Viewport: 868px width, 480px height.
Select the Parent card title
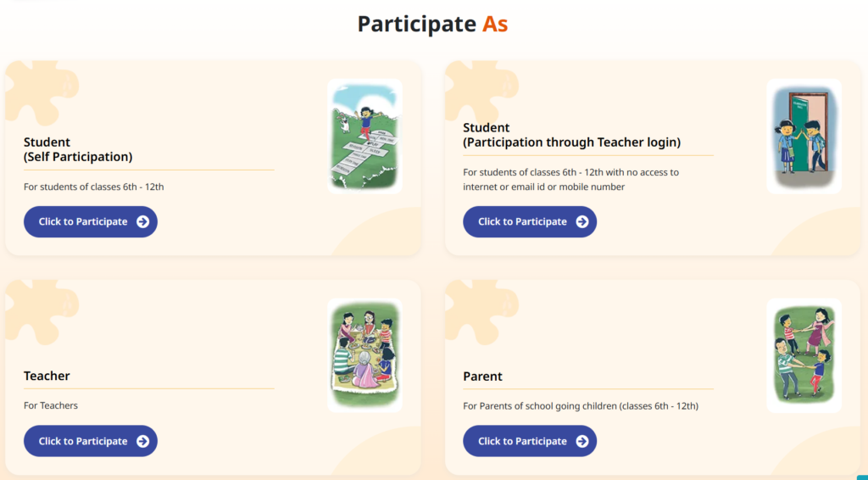click(x=482, y=377)
